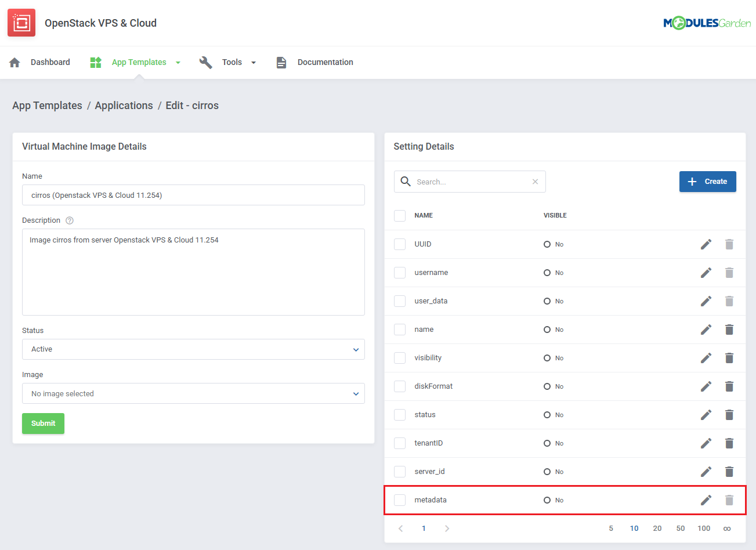Click the edit pencil for UUID row
Image resolution: width=756 pixels, height=550 pixels.
click(x=706, y=244)
